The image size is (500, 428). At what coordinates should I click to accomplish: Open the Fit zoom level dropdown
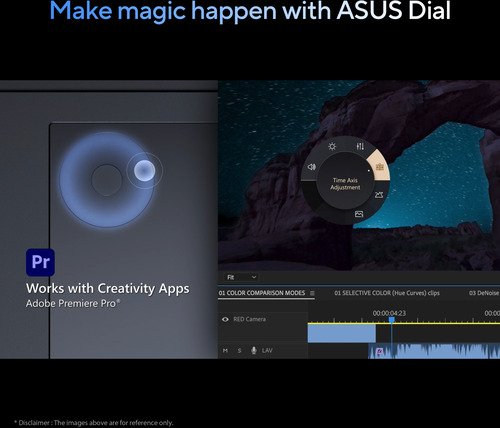[x=241, y=277]
